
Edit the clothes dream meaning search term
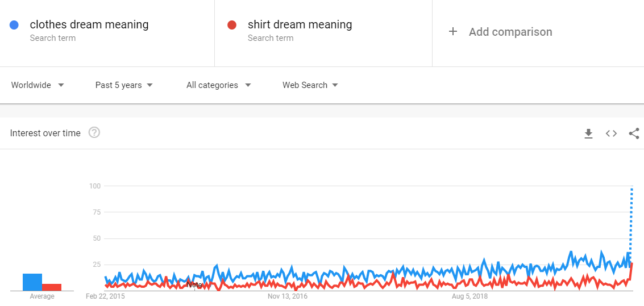(x=89, y=25)
